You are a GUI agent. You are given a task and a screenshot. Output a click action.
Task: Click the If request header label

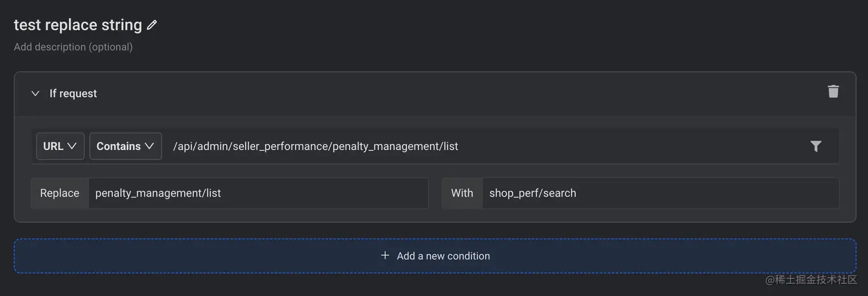(73, 94)
